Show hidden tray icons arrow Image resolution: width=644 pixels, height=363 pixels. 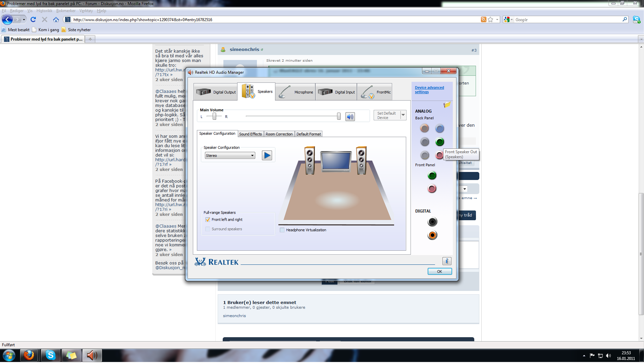[584, 355]
